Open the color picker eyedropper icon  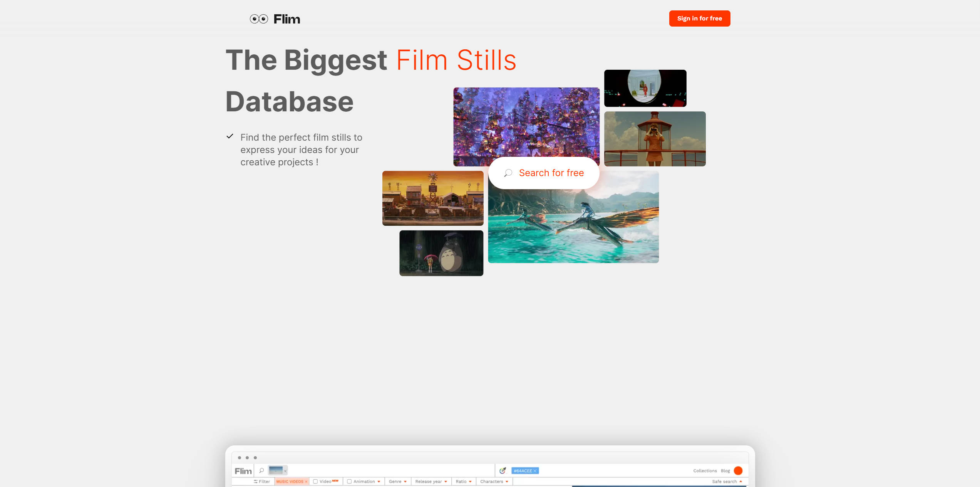[502, 470]
